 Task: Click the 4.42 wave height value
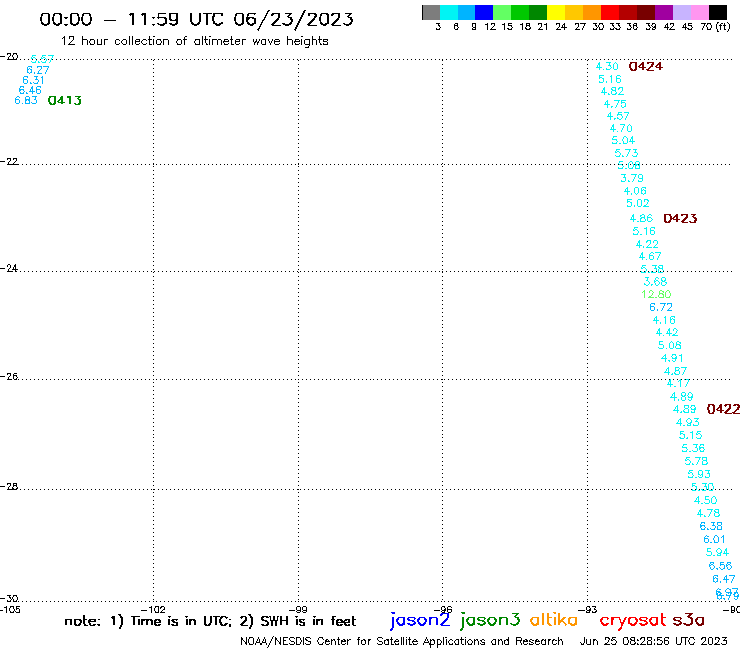[667, 332]
